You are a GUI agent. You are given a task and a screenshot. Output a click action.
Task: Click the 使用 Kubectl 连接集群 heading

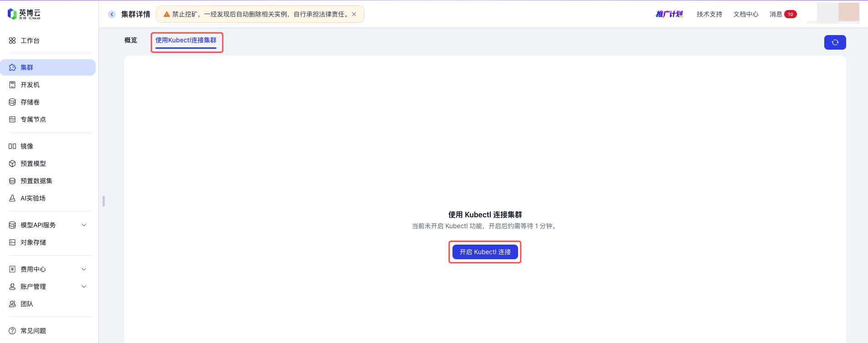[x=485, y=215]
